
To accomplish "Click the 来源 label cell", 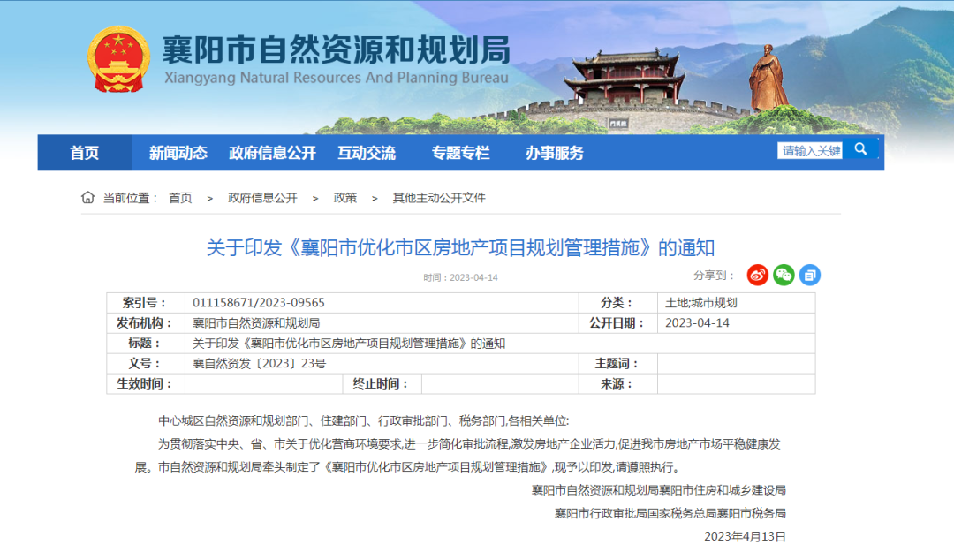I will click(617, 383).
